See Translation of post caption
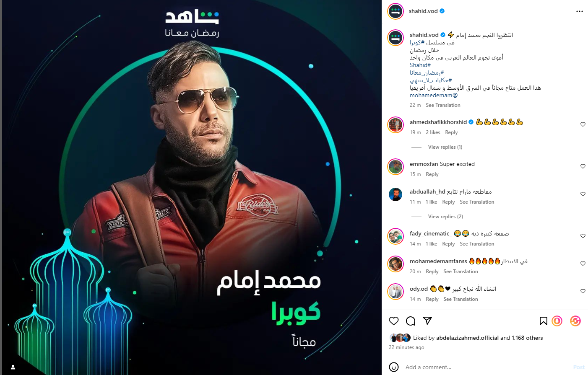 pyautogui.click(x=443, y=105)
